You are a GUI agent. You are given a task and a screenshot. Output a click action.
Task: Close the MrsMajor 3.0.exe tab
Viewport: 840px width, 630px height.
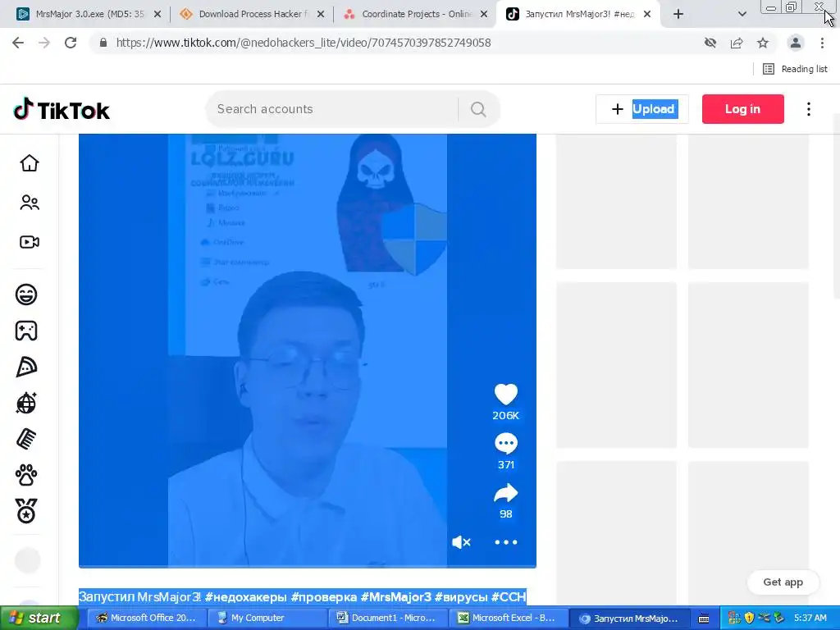coord(157,15)
